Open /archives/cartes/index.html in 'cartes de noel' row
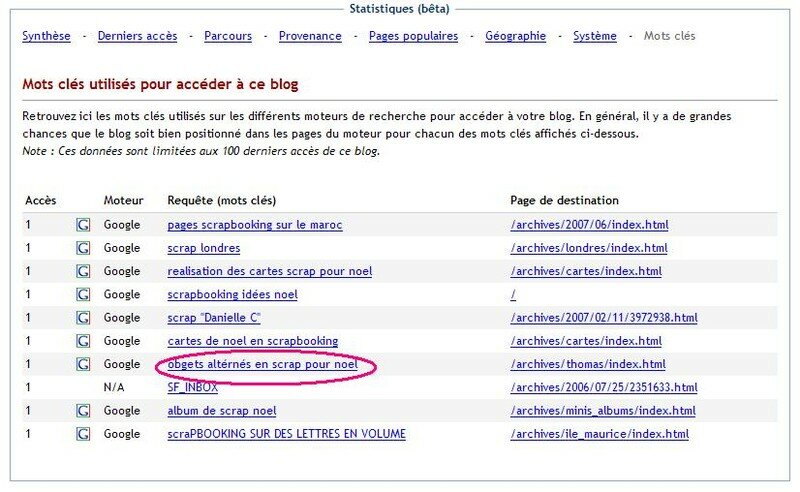This screenshot has height=492, width=800. (586, 341)
